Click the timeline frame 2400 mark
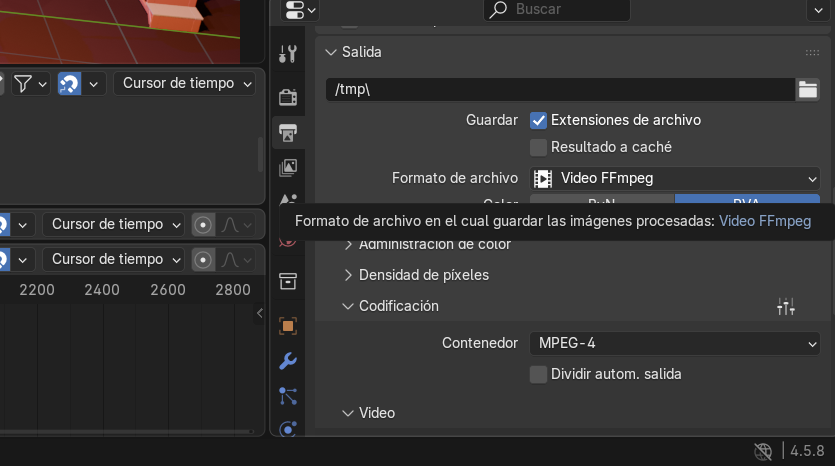The image size is (835, 466). tap(102, 290)
